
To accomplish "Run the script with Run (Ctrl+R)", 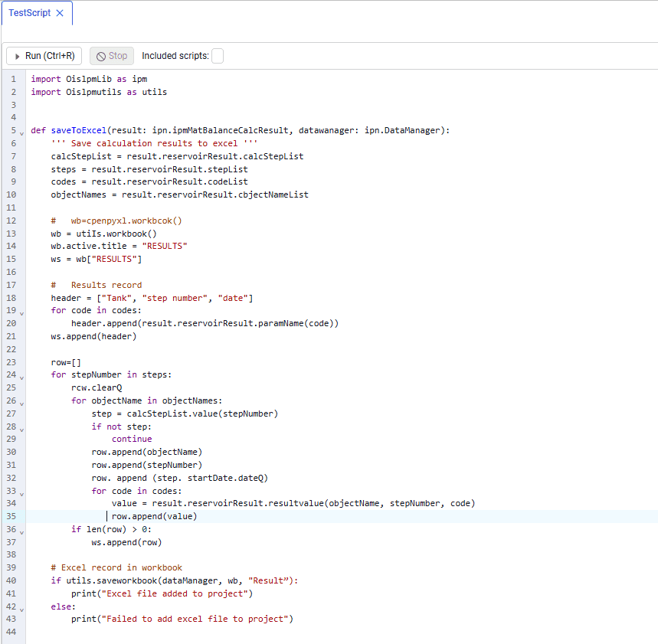I will 44,56.
